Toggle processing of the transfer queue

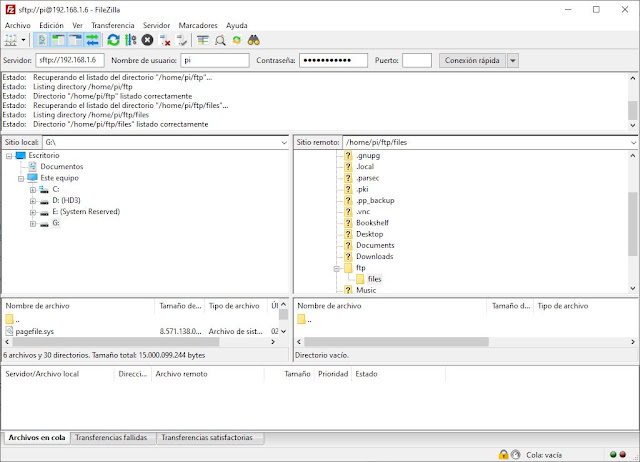pos(131,40)
